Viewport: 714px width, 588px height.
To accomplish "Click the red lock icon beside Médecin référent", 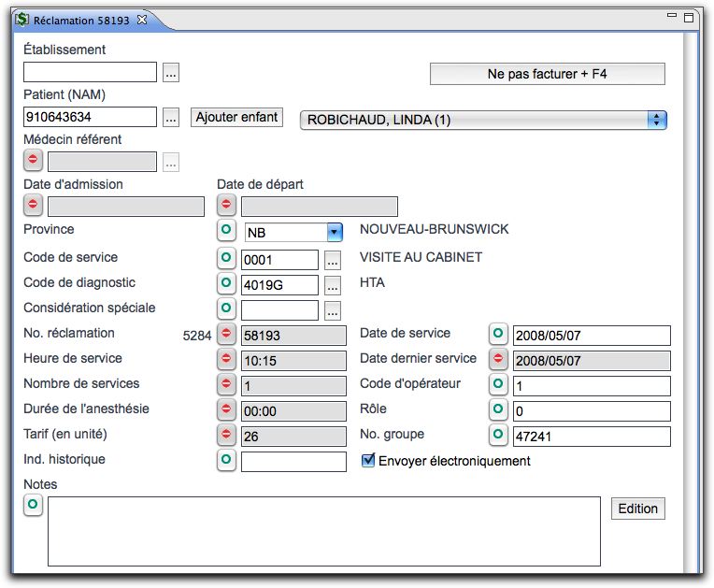I will click(x=33, y=160).
